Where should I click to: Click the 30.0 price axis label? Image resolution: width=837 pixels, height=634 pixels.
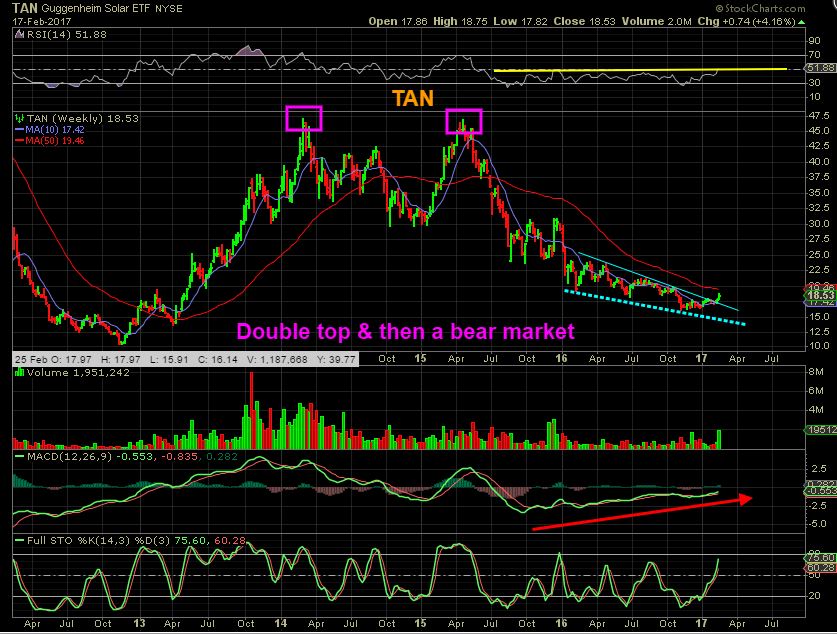[819, 224]
